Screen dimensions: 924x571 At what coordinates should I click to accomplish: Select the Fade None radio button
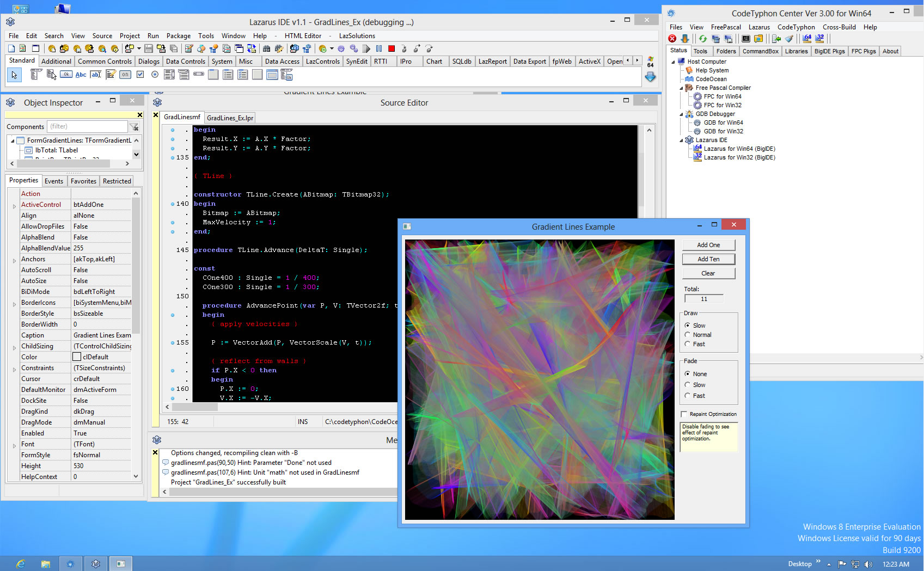click(688, 374)
